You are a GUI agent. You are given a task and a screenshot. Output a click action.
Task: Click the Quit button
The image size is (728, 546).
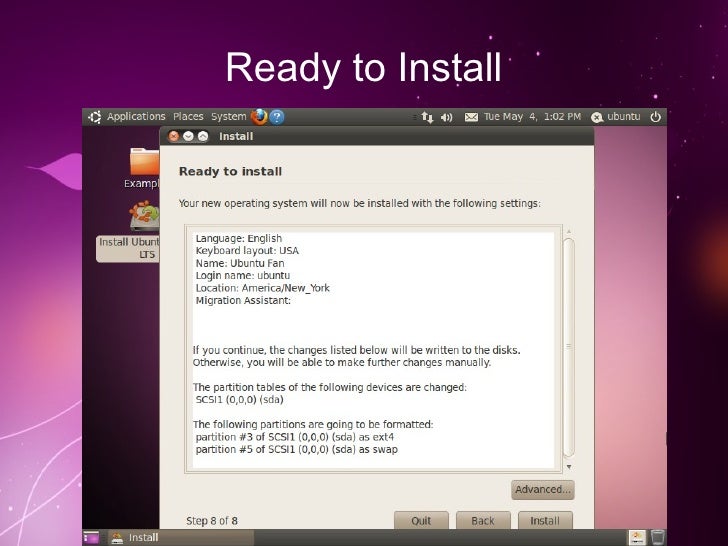click(x=421, y=520)
